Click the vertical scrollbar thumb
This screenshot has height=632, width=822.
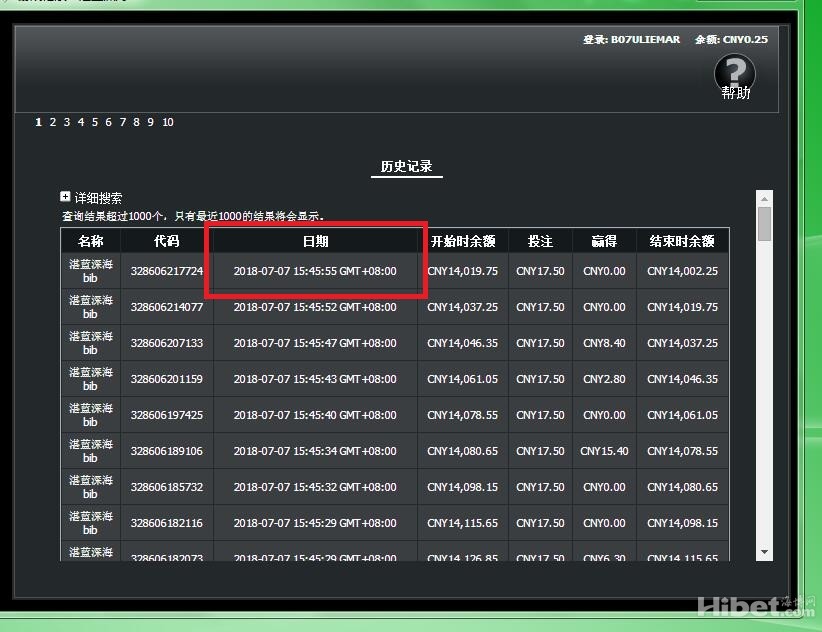(x=764, y=224)
